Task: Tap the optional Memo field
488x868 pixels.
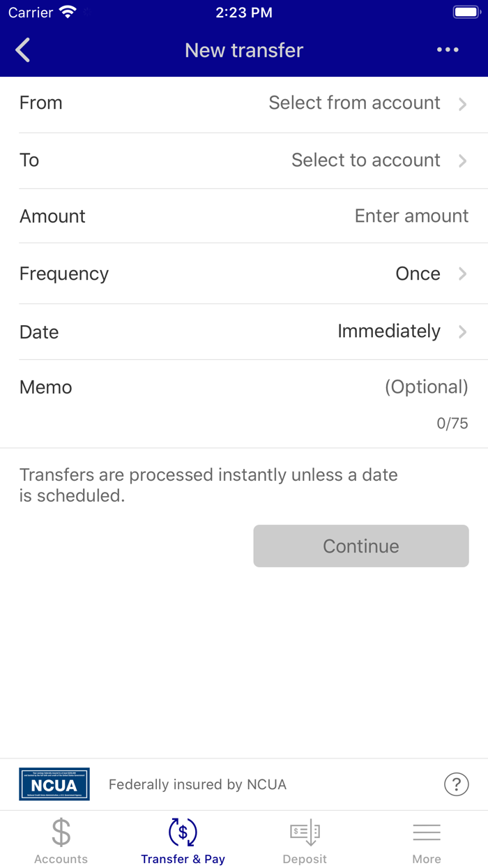Action: point(426,387)
